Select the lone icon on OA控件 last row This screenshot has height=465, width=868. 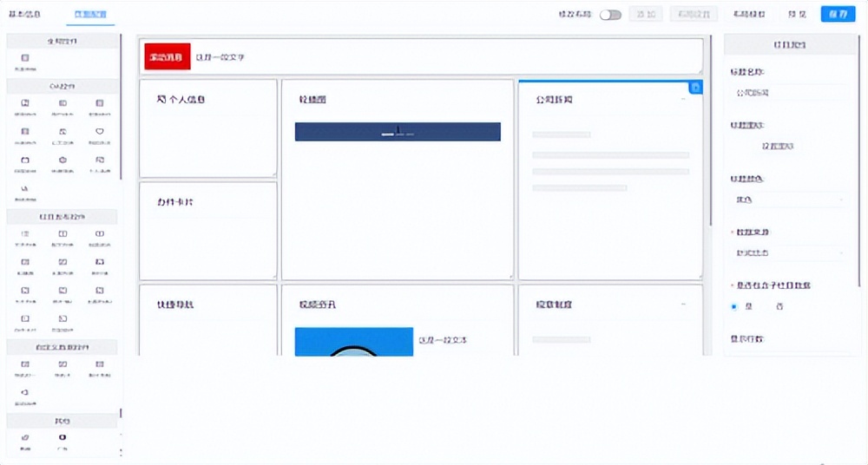pos(25,189)
